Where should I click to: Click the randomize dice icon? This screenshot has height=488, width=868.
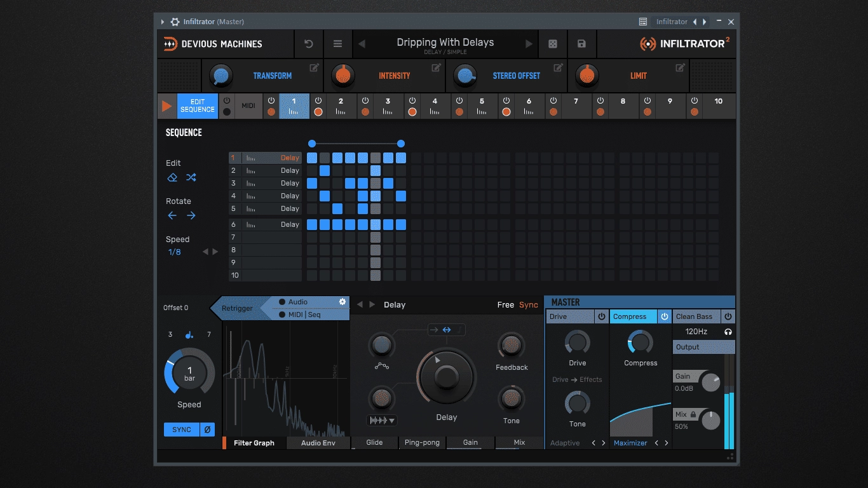(553, 44)
